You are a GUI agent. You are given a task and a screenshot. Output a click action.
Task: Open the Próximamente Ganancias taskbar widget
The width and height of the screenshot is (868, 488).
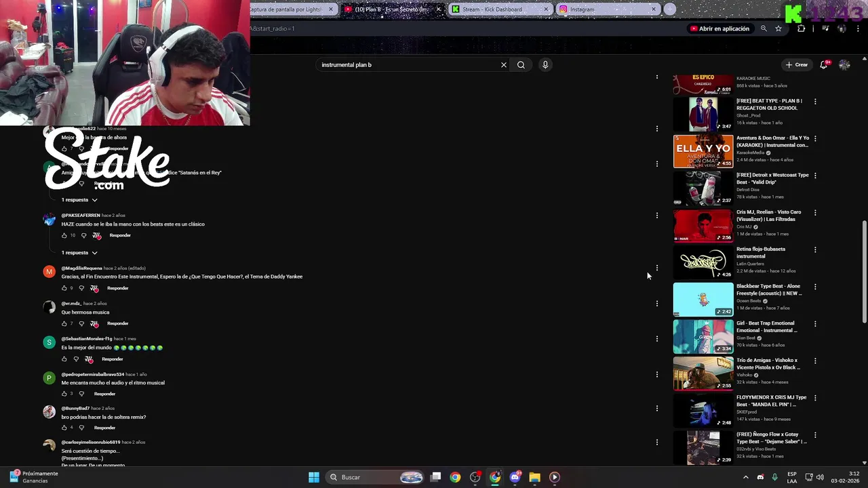pyautogui.click(x=34, y=477)
